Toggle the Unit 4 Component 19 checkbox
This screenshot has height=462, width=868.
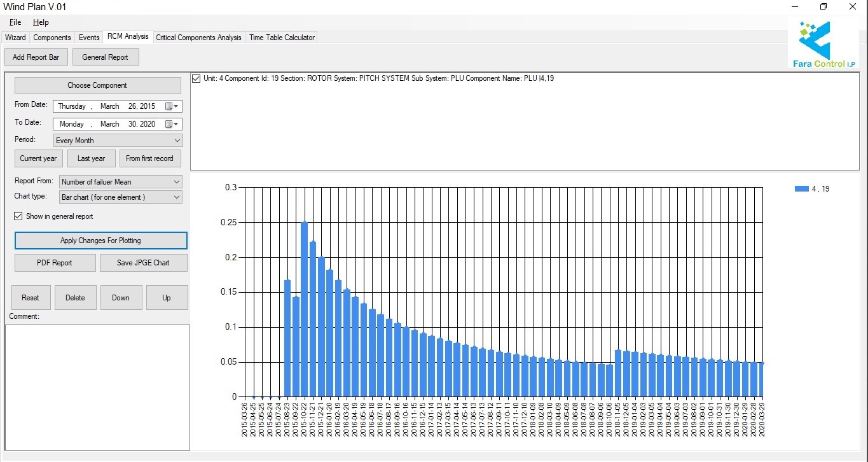tap(196, 79)
